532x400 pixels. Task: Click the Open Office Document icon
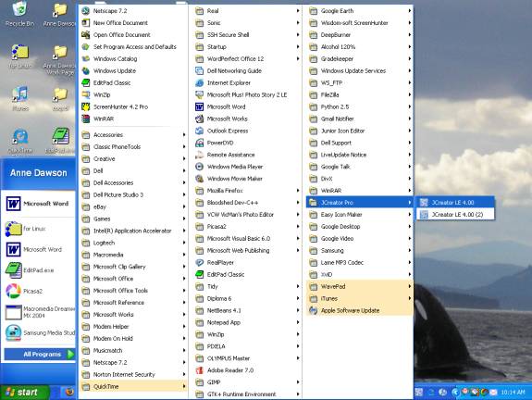click(x=86, y=34)
